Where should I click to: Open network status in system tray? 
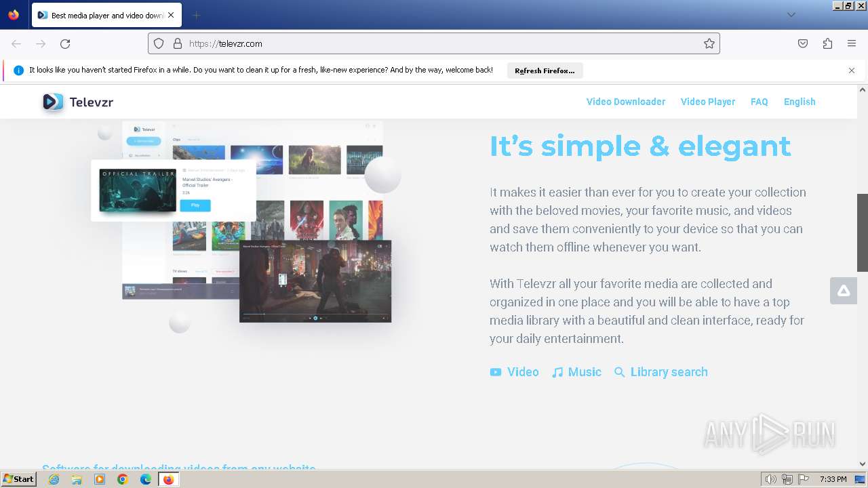[x=787, y=479]
